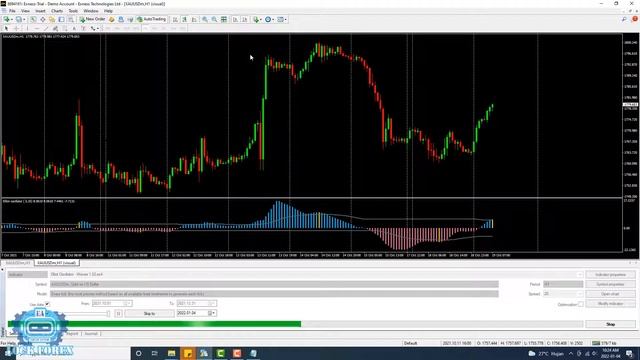This screenshot has width=640, height=360.
Task: Open the File menu
Action: point(12,11)
